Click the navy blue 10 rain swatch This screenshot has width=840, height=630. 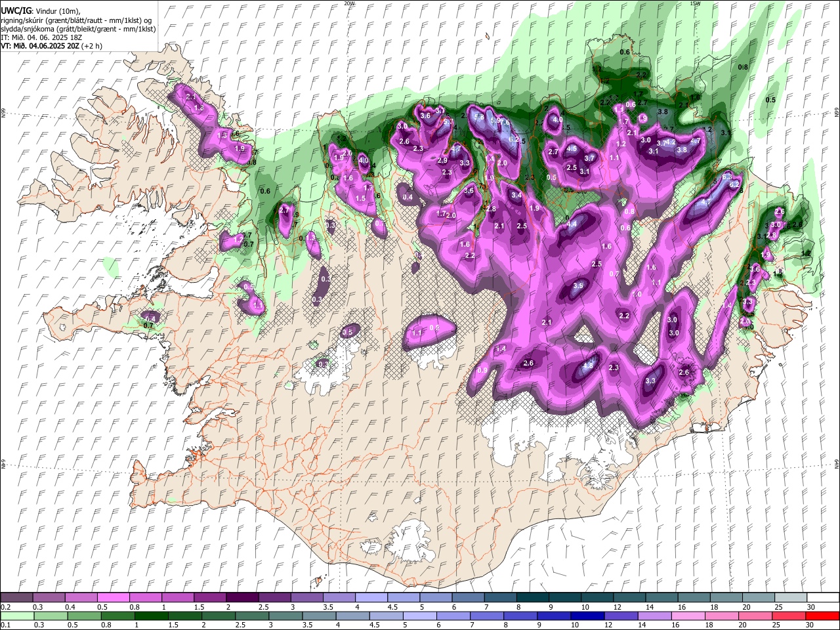[587, 616]
